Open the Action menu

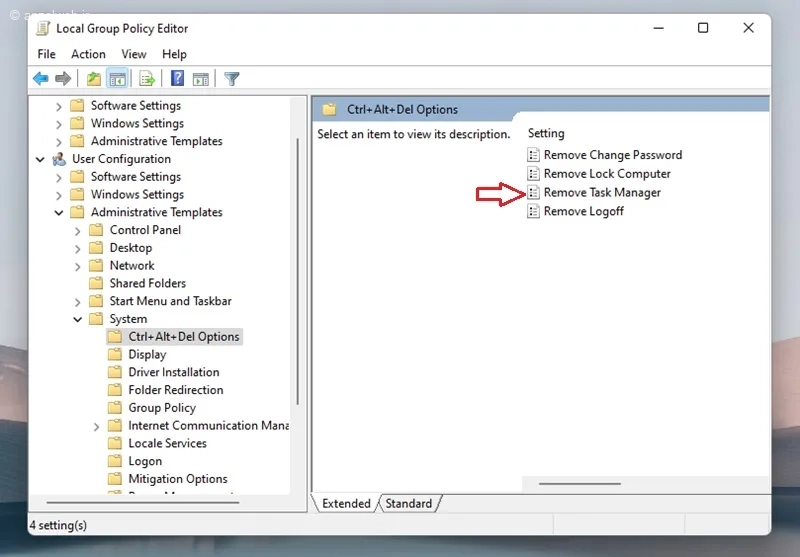[x=88, y=54]
